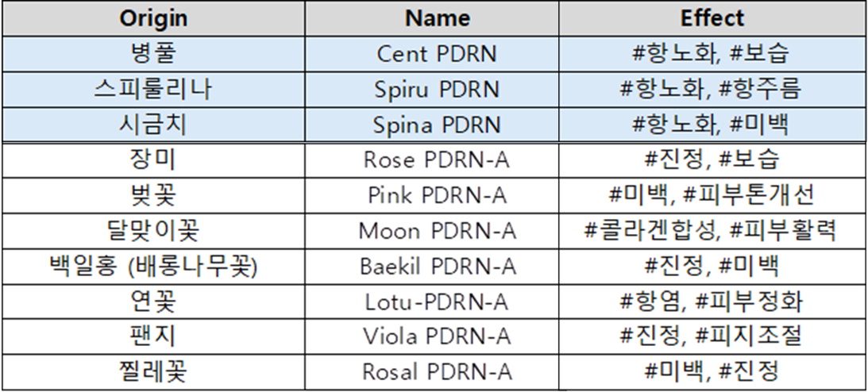This screenshot has height=392, width=868.
Task: Select the Cent PDRN name cell
Action: (x=437, y=55)
